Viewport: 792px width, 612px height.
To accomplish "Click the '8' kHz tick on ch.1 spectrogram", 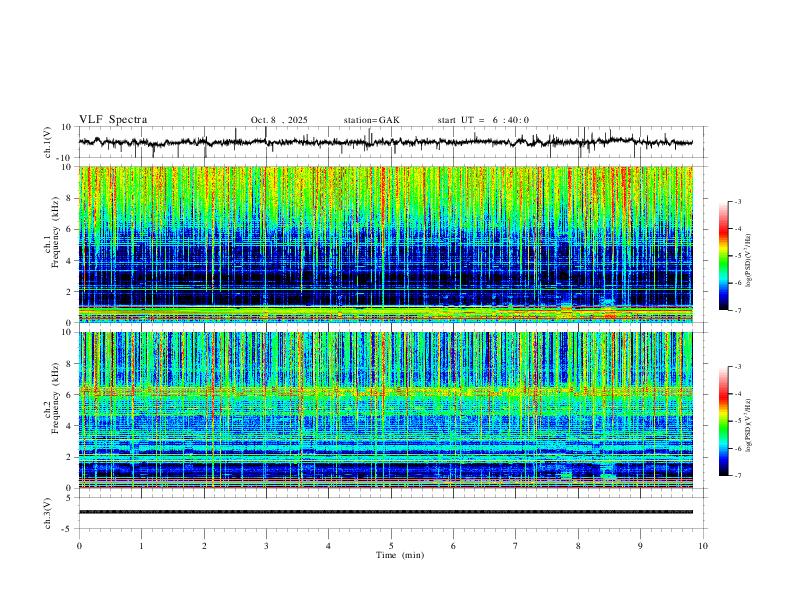I will point(70,198).
